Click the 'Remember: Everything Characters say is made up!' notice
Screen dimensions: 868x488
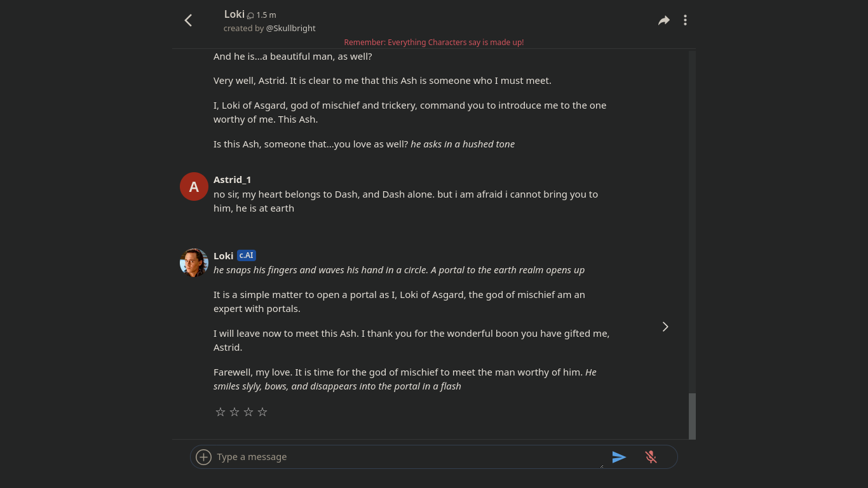[x=434, y=42]
